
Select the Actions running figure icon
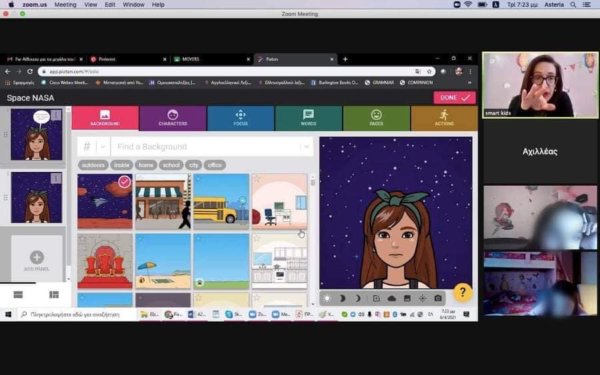[444, 114]
